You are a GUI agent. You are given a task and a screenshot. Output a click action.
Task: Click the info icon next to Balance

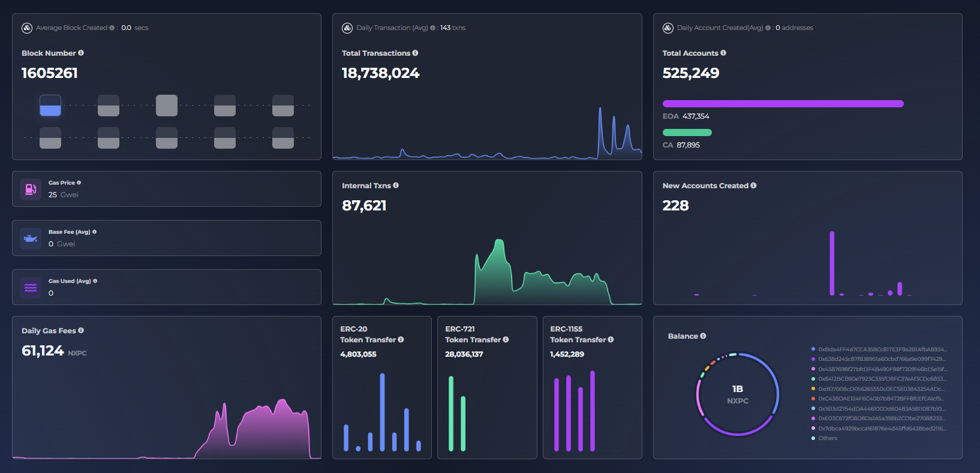point(703,336)
